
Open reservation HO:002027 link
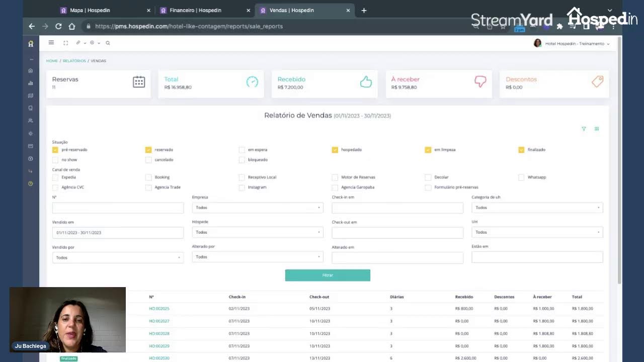159,321
